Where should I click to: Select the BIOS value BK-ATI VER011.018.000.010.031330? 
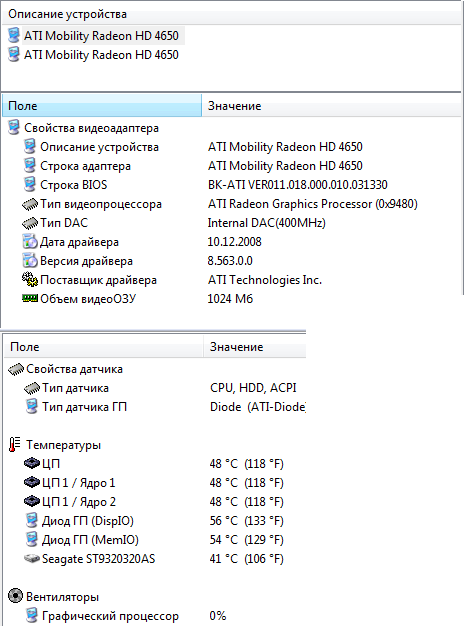point(297,185)
